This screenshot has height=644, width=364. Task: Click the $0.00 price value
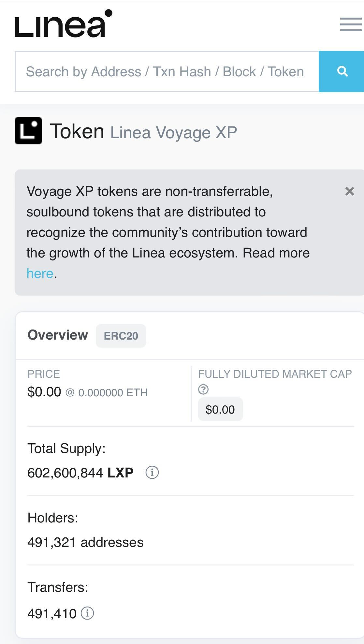[44, 392]
